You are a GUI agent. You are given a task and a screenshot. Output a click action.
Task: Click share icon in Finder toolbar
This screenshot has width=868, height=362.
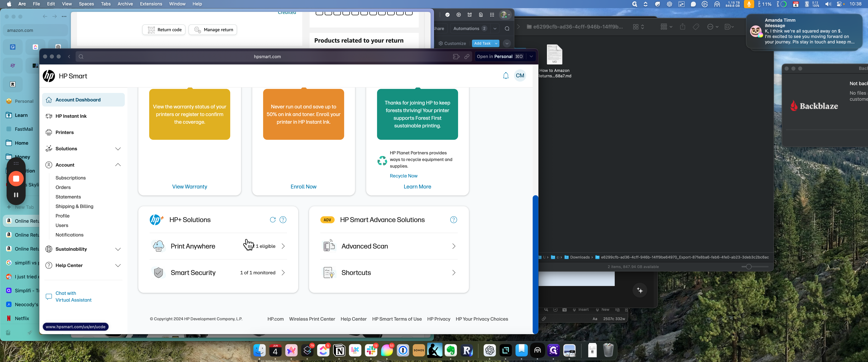coord(682,27)
